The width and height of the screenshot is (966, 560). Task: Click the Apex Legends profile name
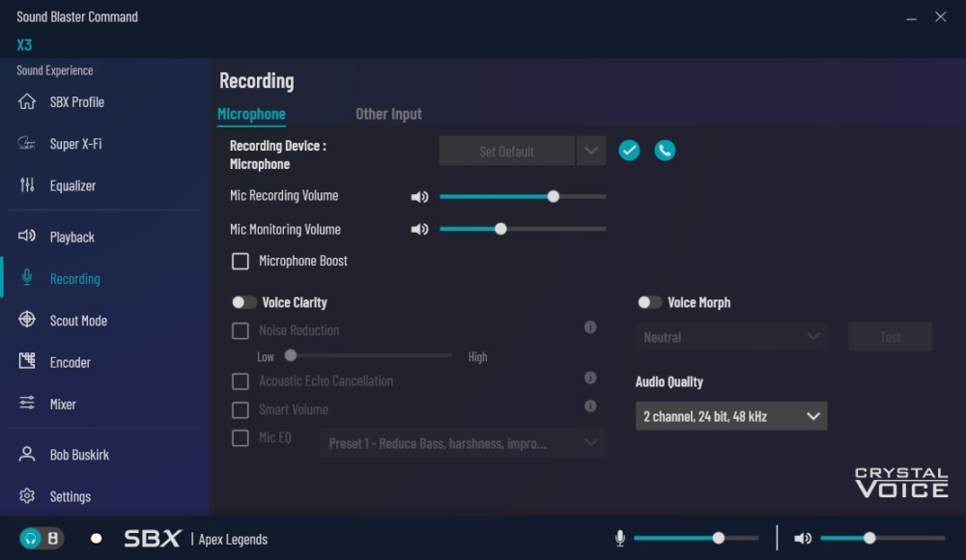[x=233, y=539]
